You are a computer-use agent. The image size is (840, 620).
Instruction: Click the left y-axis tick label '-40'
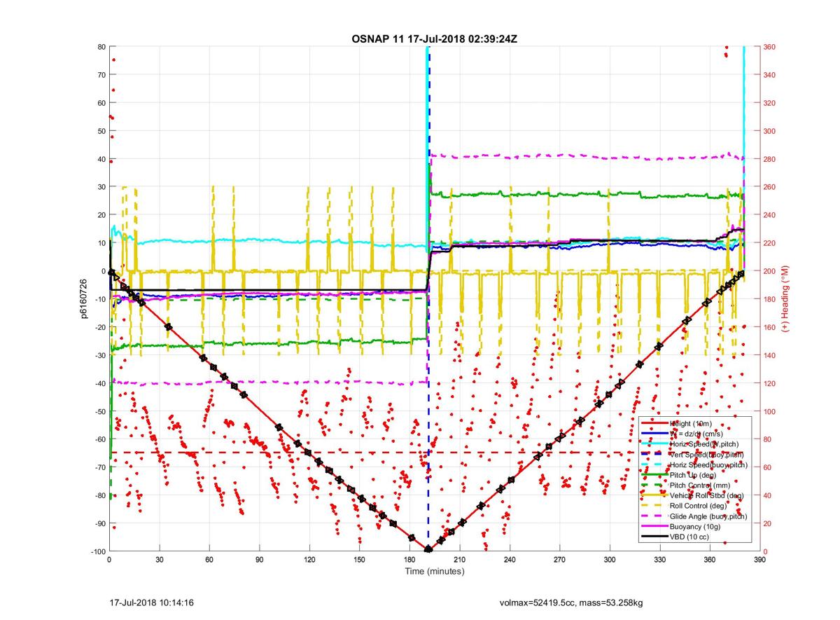pyautogui.click(x=99, y=383)
